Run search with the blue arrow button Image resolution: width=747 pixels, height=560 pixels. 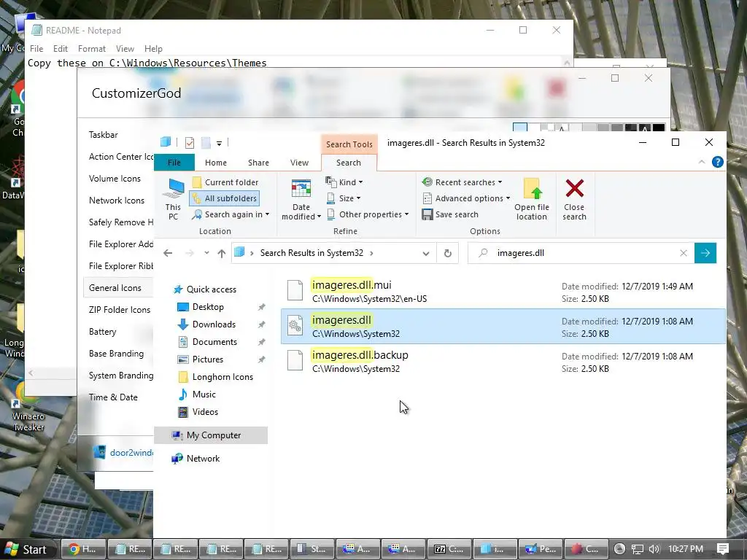tap(705, 253)
